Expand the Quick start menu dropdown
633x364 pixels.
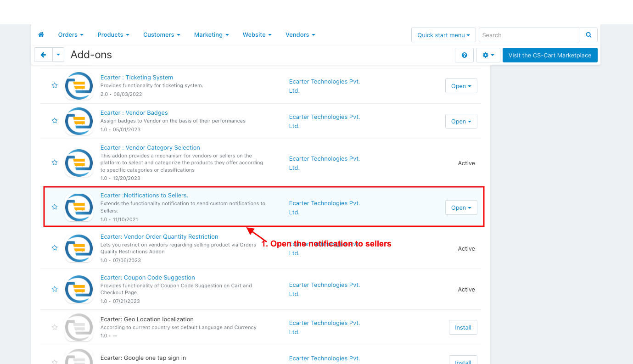point(443,35)
